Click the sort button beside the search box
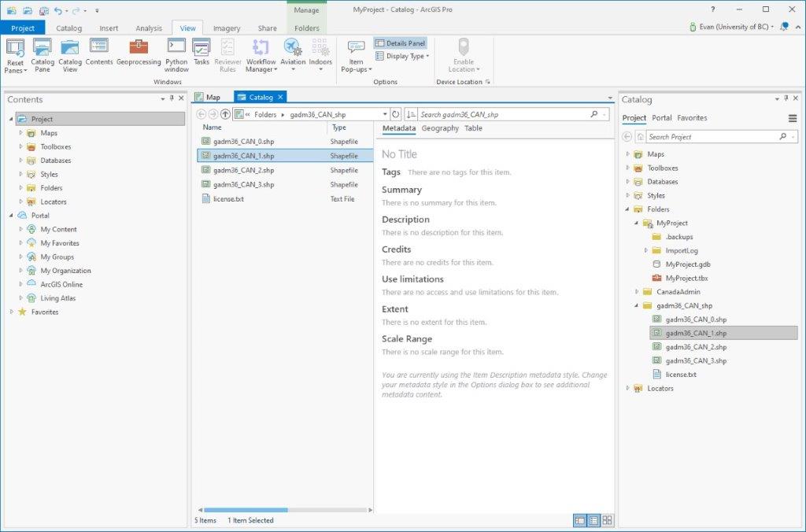Viewport: 806px width, 532px height. click(411, 114)
